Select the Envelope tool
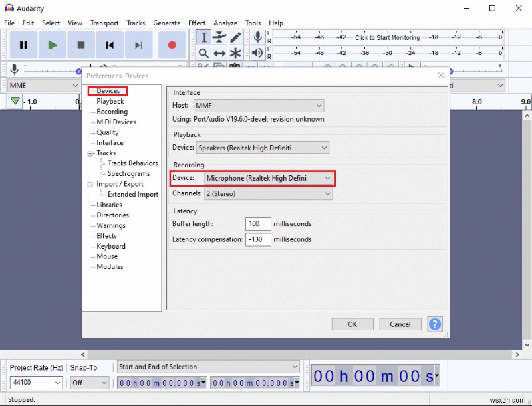This screenshot has width=532, height=406. coord(219,37)
